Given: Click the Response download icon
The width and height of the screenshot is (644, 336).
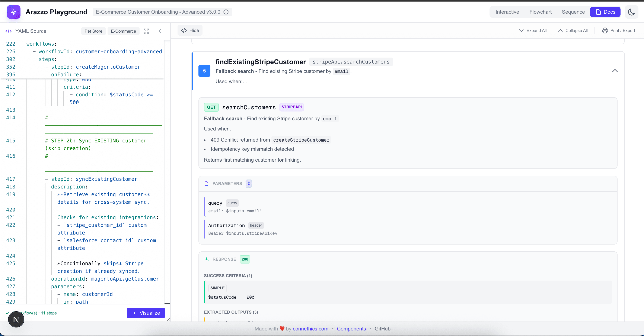Looking at the screenshot, I should [207, 259].
